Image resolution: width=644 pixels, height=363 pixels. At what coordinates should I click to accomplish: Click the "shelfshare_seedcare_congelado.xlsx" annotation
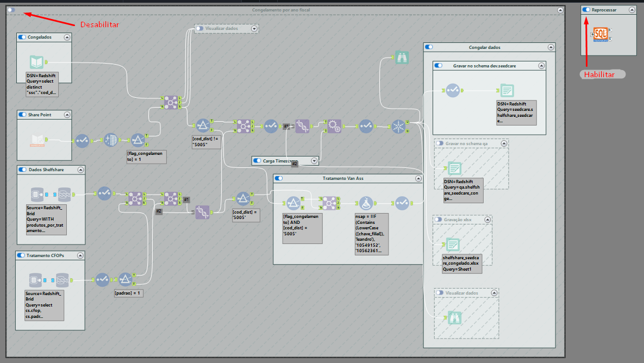(x=461, y=264)
